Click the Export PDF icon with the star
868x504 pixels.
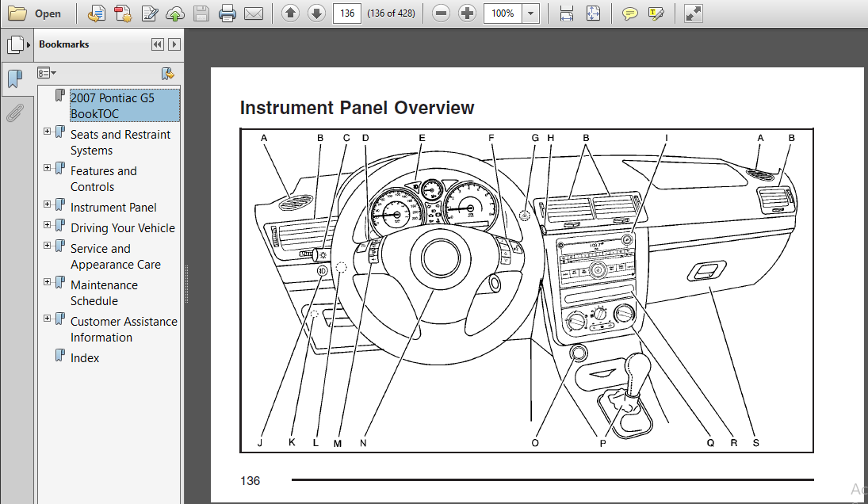[123, 13]
